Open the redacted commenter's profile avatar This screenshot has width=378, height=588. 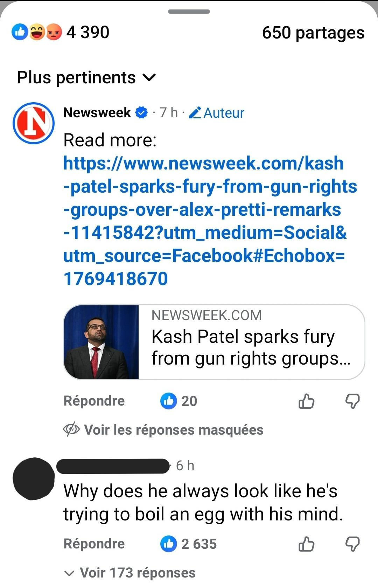tap(34, 478)
